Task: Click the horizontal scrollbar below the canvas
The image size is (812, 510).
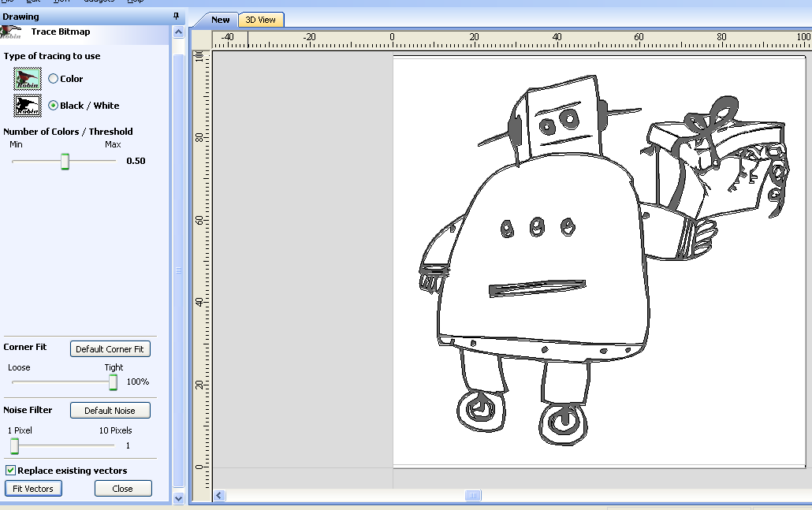Action: click(473, 496)
